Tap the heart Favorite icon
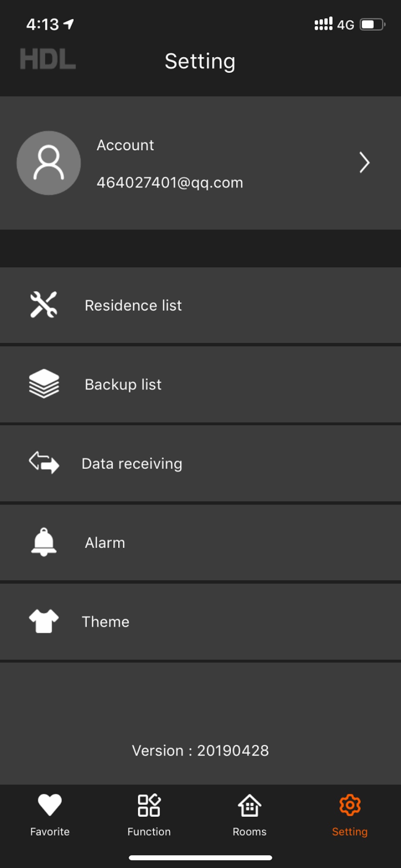401x868 pixels. pos(50,805)
